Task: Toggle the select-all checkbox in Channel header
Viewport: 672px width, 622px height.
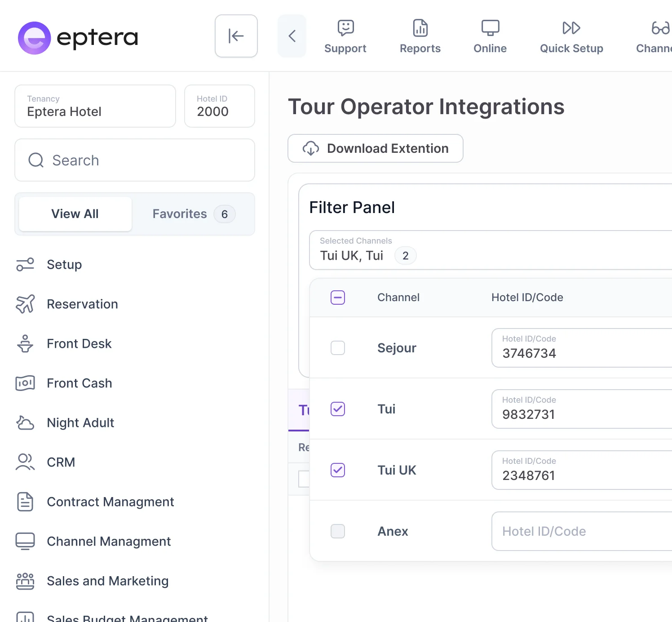Action: click(x=338, y=298)
